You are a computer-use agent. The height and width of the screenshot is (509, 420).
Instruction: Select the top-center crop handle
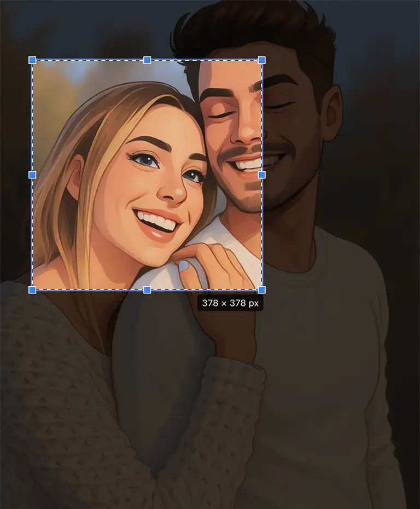click(147, 60)
